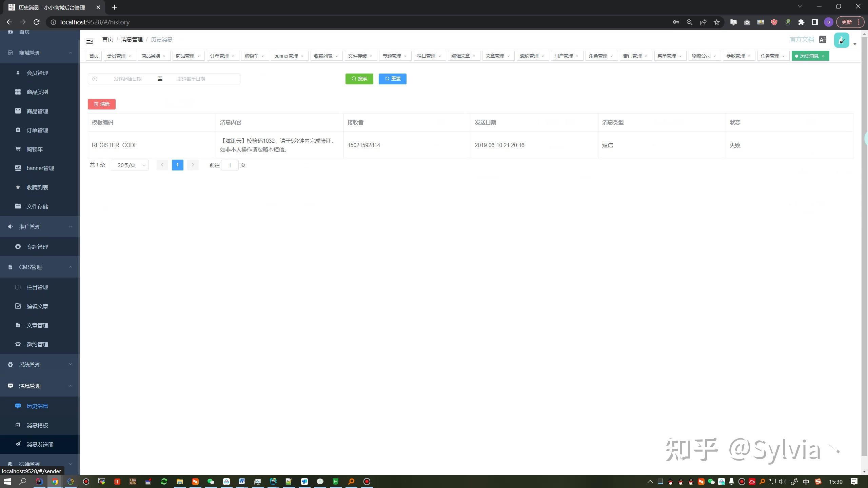Select the language switch icon in the header
The width and height of the screenshot is (868, 488).
coord(823,40)
